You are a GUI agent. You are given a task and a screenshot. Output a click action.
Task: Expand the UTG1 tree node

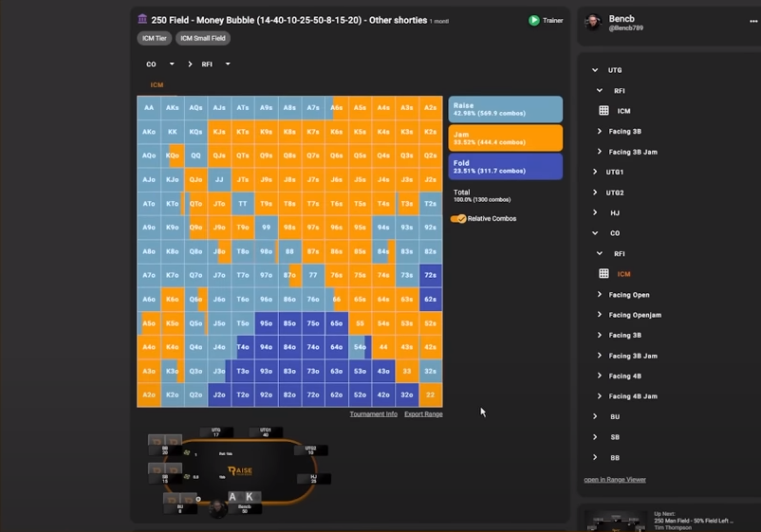tap(595, 173)
